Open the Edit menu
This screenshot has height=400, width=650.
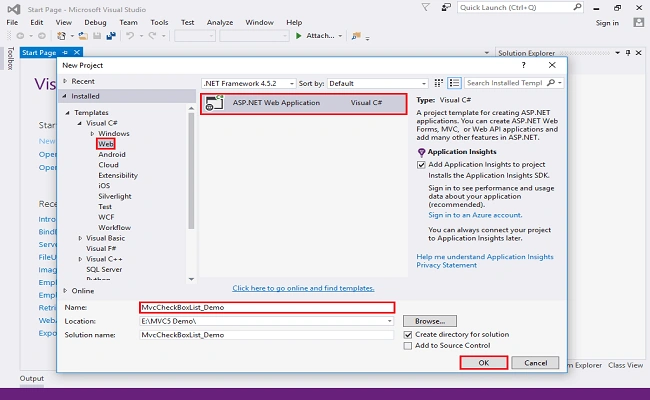pyautogui.click(x=36, y=22)
